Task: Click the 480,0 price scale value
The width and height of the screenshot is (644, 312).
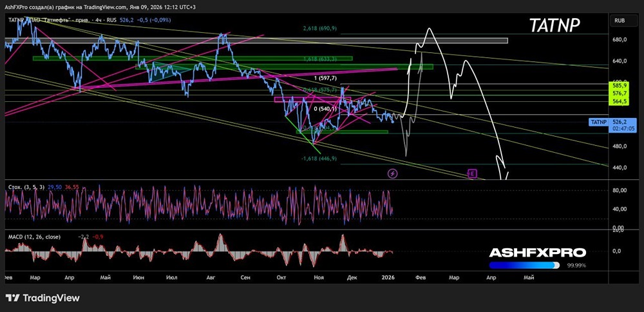Action: pyautogui.click(x=619, y=146)
